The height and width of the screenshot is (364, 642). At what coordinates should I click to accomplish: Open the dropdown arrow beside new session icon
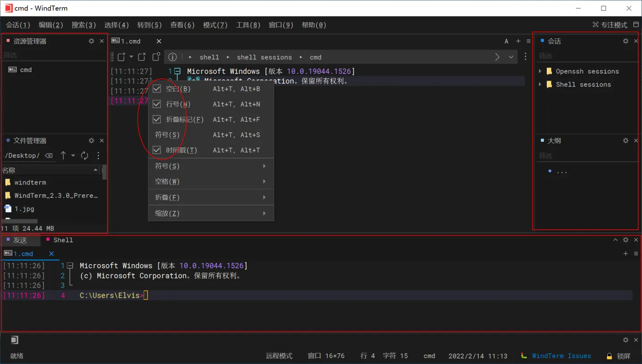pyautogui.click(x=132, y=57)
